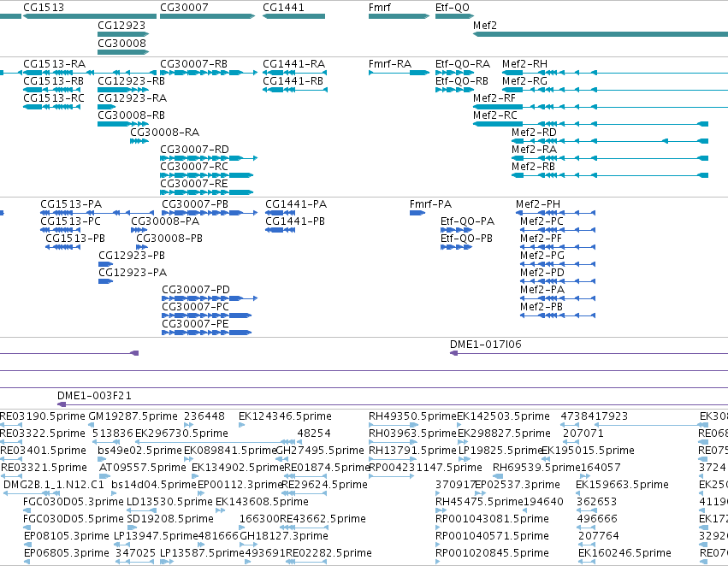Select protein Mef2-PB
The width and height of the screenshot is (728, 566).
click(x=542, y=307)
